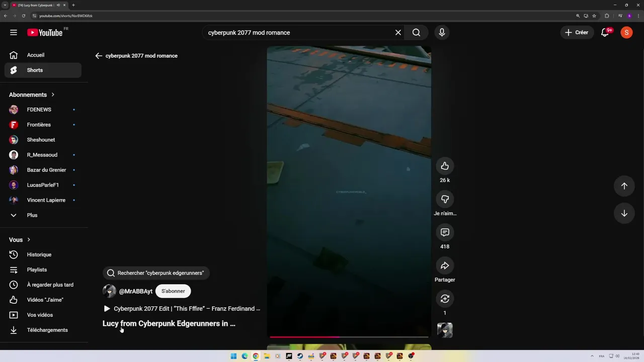This screenshot has height=362, width=644.
Task: Open the Frontières channel
Action: click(x=43, y=125)
